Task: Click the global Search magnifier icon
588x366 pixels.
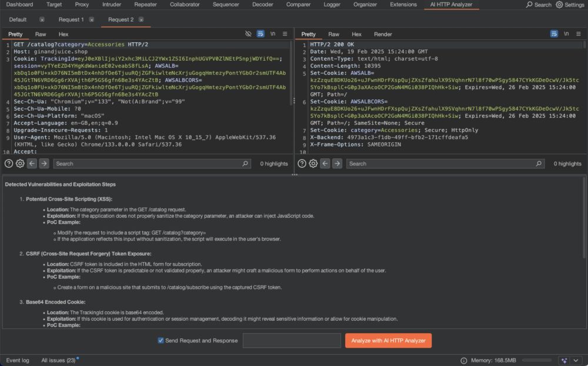Action: tap(529, 5)
